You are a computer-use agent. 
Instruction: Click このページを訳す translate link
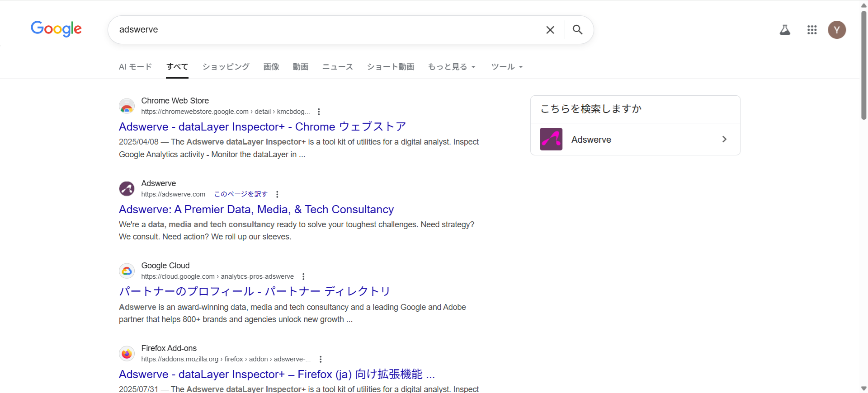[x=241, y=194]
